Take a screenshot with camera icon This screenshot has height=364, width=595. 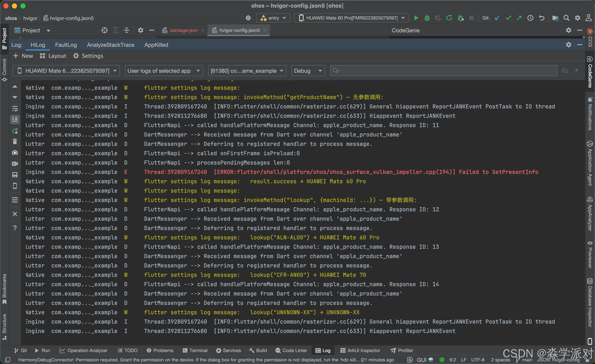pyautogui.click(x=15, y=153)
